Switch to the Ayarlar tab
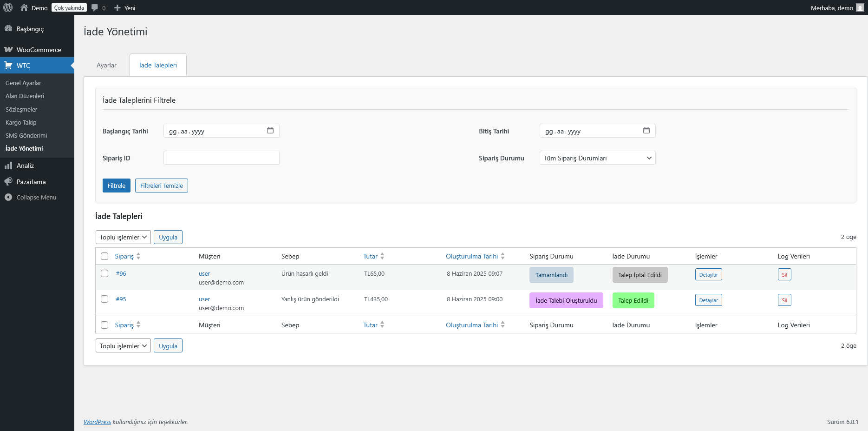 (x=106, y=65)
